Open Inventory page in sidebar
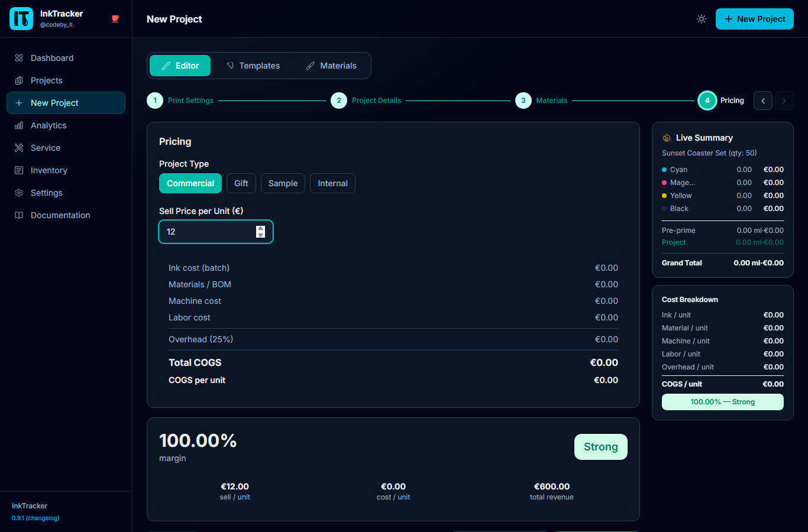The height and width of the screenshot is (532, 808). pyautogui.click(x=66, y=170)
